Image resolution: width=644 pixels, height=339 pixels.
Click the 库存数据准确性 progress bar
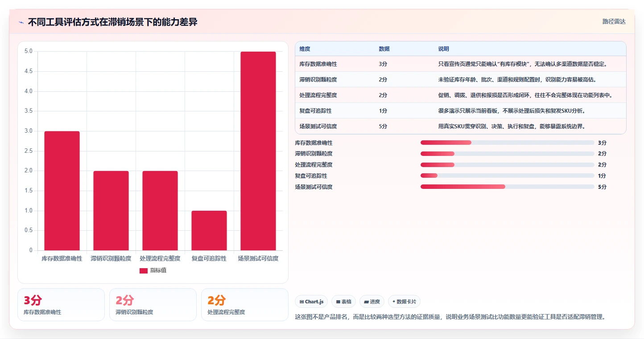coord(508,143)
